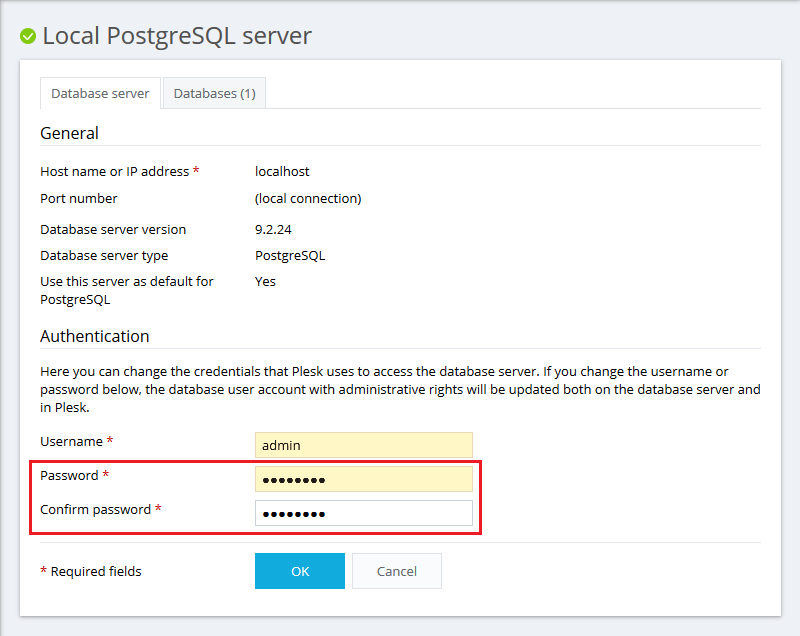The image size is (800, 636).
Task: Click the Host name or IP address label
Action: pyautogui.click(x=114, y=171)
